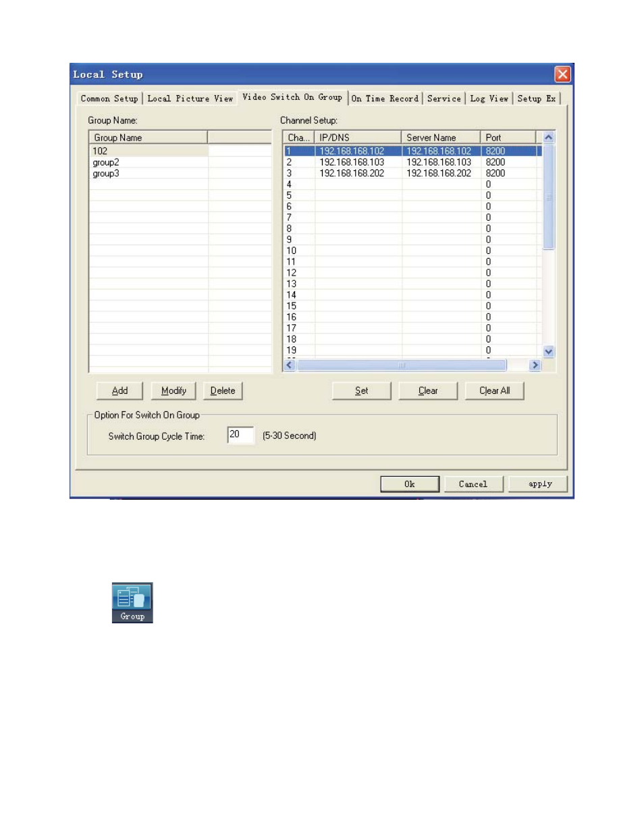Image resolution: width=644 pixels, height=834 pixels.
Task: Click the scroll down arrow of channel list
Action: [549, 351]
